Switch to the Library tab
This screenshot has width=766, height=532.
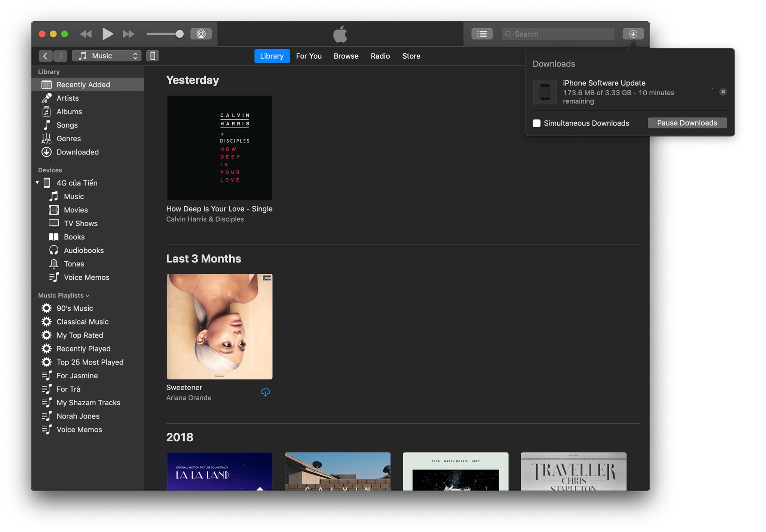[x=272, y=56]
